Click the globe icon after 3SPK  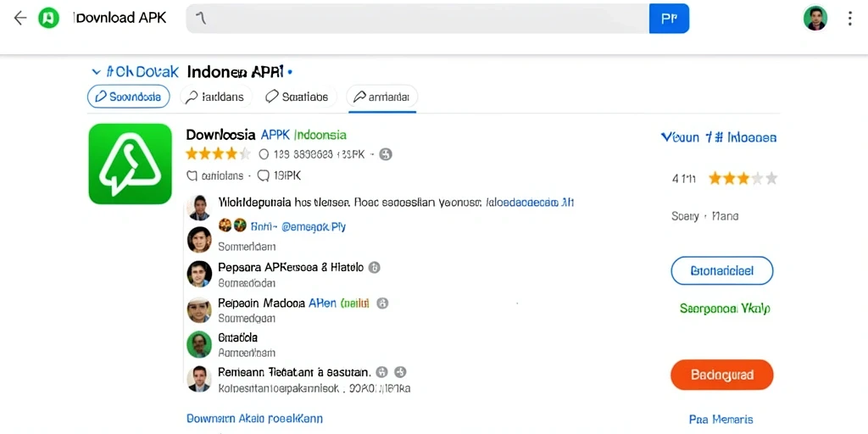coord(386,154)
